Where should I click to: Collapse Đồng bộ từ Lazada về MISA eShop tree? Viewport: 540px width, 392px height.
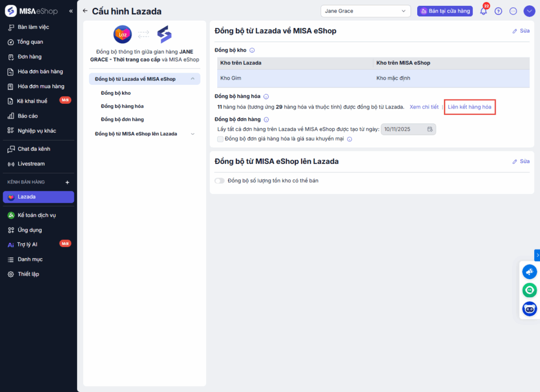[x=193, y=79]
